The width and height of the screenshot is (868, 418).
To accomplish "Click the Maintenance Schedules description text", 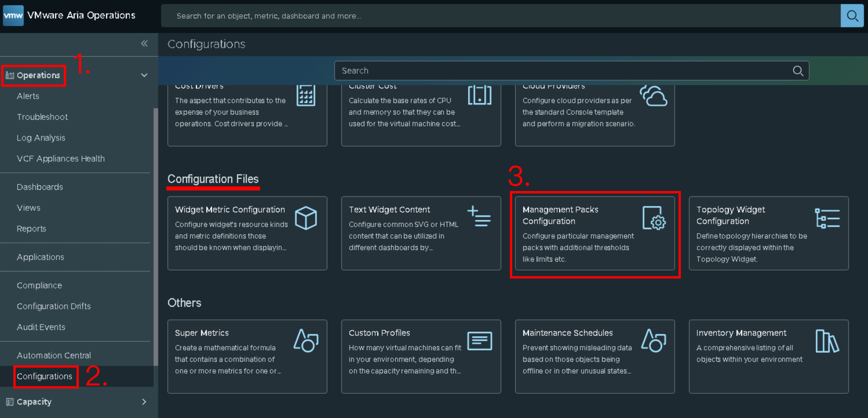I will click(577, 359).
